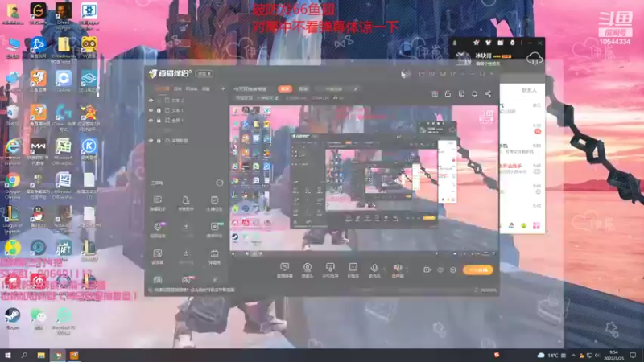Open the League of Legends desktop shortcut
Image resolution: width=644 pixels, height=362 pixels.
click(x=13, y=219)
